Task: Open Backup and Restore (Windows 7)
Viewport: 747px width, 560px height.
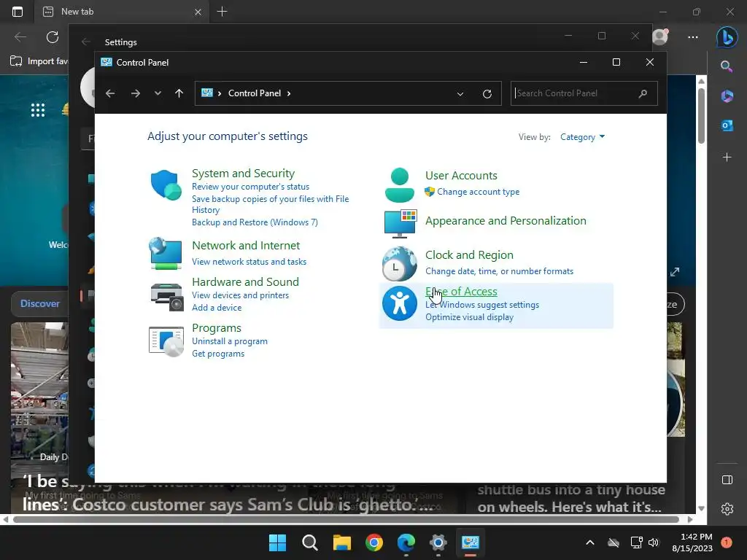Action: [x=255, y=222]
